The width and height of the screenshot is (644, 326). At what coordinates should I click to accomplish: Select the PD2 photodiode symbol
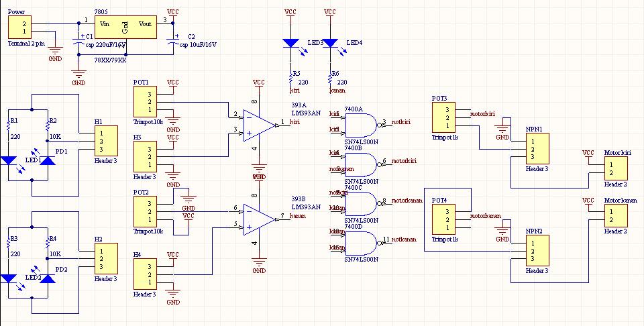(x=48, y=278)
